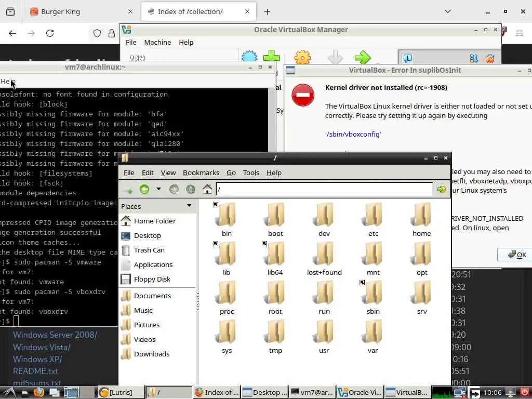Click VirtualBox notification center icon
The width and height of the screenshot is (532, 399).
(407, 58)
